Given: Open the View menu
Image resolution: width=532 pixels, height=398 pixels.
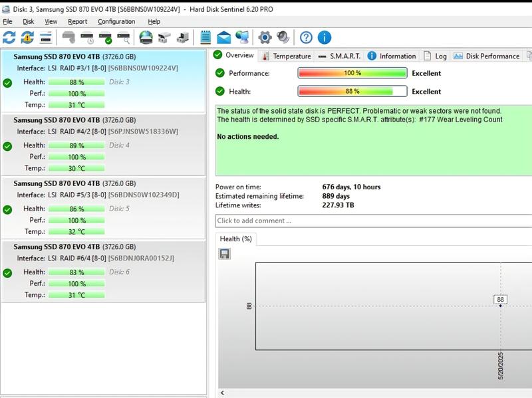Looking at the screenshot, I should pyautogui.click(x=51, y=22).
